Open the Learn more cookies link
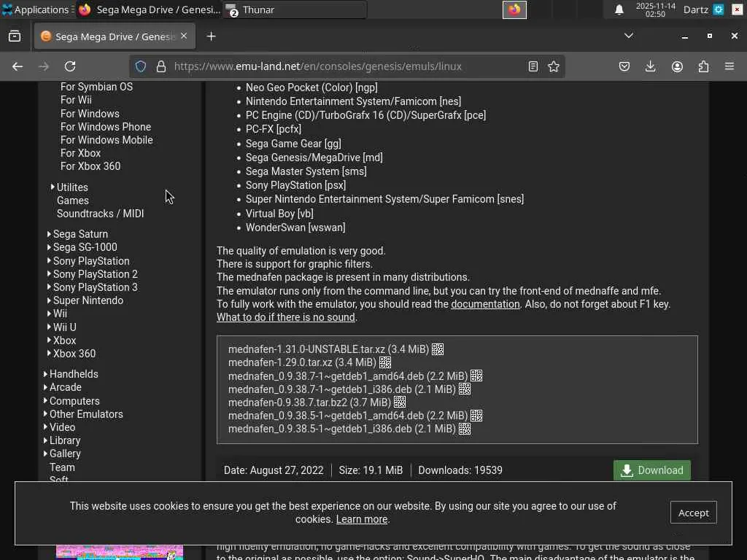The height and width of the screenshot is (560, 747). coord(362,519)
